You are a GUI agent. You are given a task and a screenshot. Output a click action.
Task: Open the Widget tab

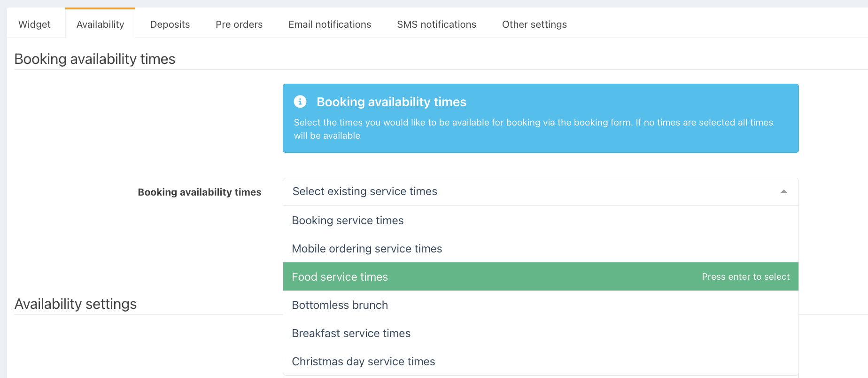pos(34,24)
